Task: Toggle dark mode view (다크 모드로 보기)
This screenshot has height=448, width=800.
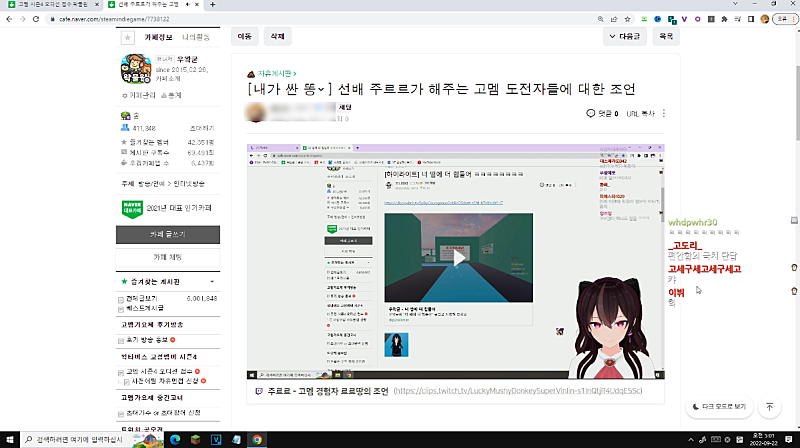Action: click(719, 407)
